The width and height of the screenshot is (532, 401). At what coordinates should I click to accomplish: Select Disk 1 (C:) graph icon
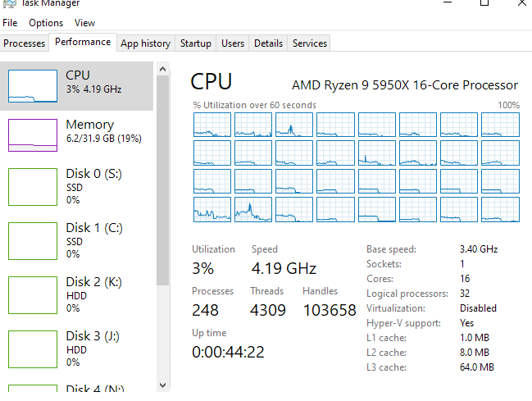pyautogui.click(x=33, y=240)
